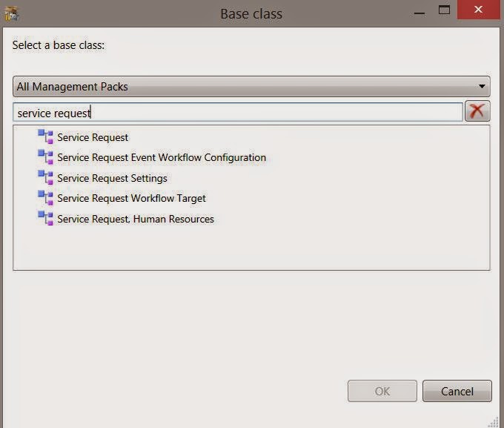The width and height of the screenshot is (504, 428).
Task: Clear the search with the red X button
Action: point(477,111)
